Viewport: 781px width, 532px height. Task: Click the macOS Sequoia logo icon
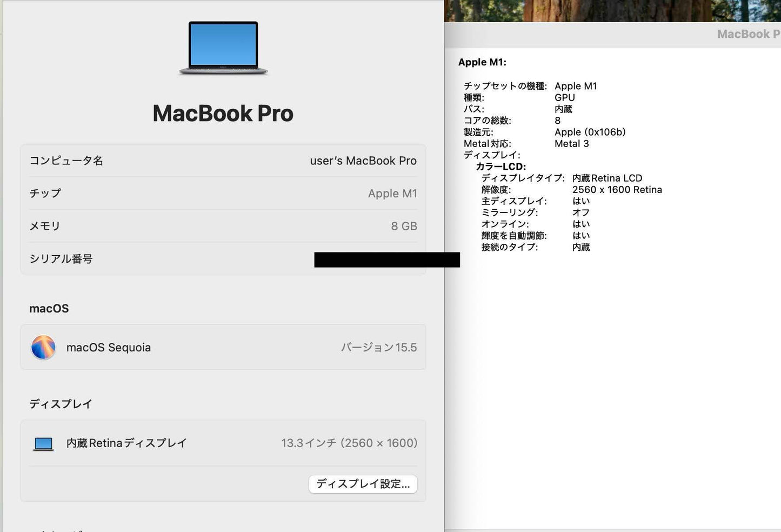pos(43,347)
